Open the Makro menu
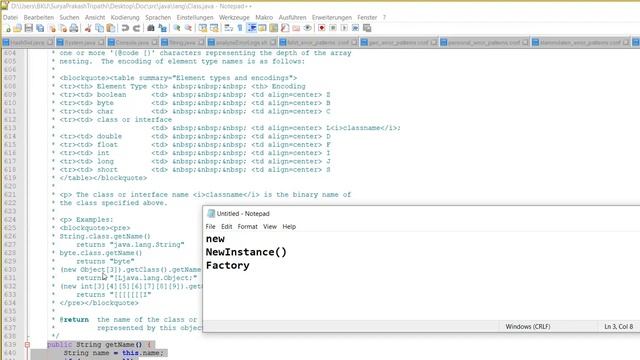 pos(264,18)
